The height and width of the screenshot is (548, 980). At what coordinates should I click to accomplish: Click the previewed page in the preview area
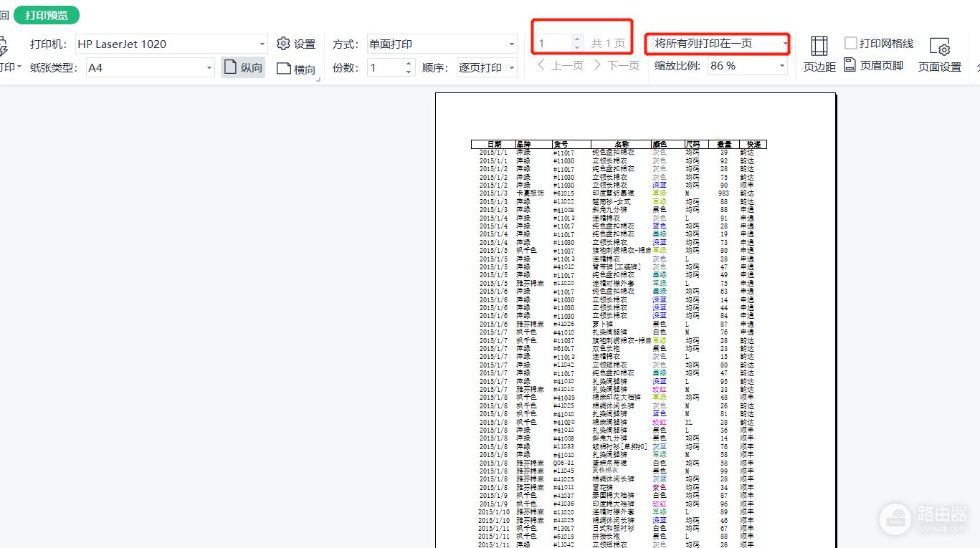click(635, 322)
